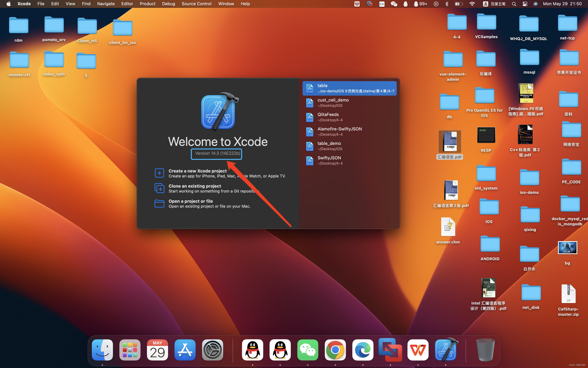Screen dimensions: 588x368
Task: Select the PE_CODE desktop folder
Action: tap(571, 171)
